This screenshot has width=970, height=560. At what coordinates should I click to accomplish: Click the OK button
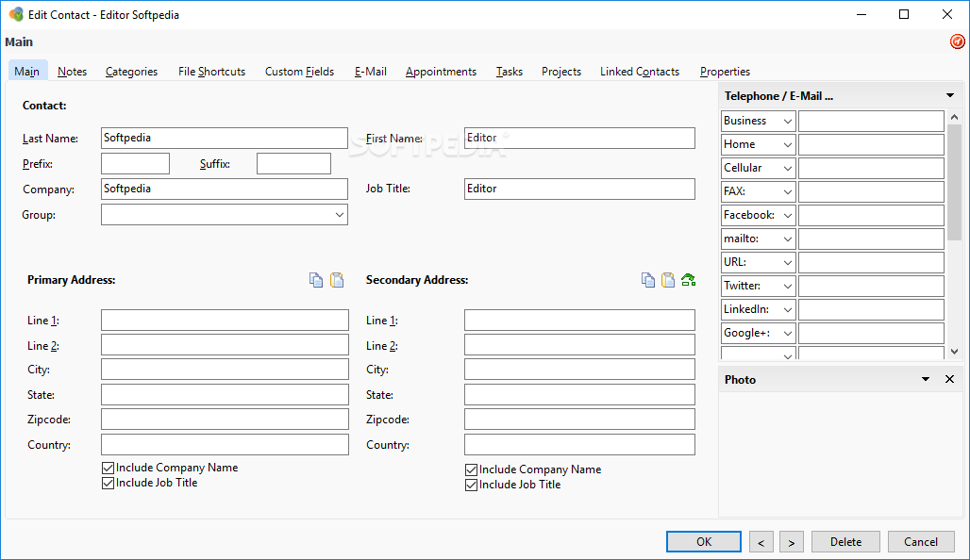coord(704,541)
